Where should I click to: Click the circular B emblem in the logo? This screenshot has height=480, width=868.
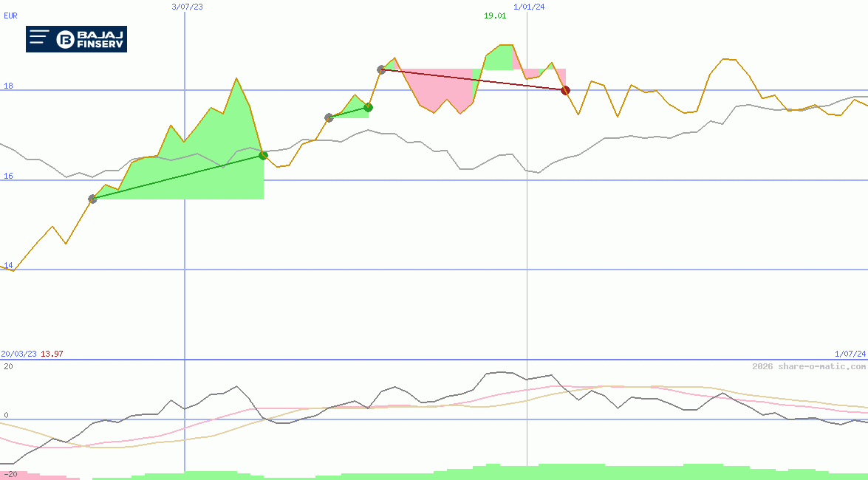coord(64,38)
